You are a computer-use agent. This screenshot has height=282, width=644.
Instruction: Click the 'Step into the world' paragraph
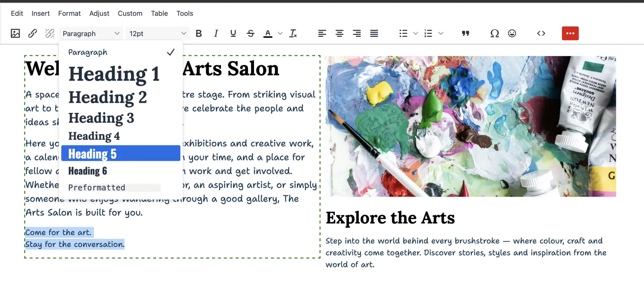click(466, 253)
